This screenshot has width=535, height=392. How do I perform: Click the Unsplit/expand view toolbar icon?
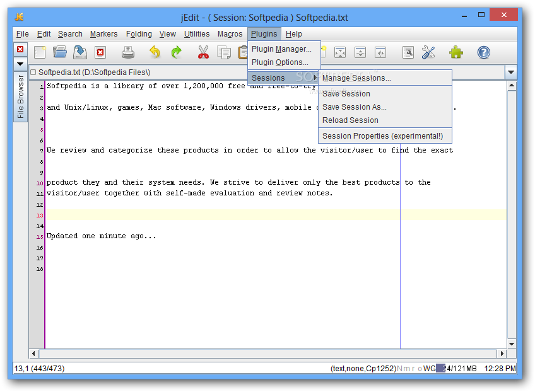[x=340, y=52]
